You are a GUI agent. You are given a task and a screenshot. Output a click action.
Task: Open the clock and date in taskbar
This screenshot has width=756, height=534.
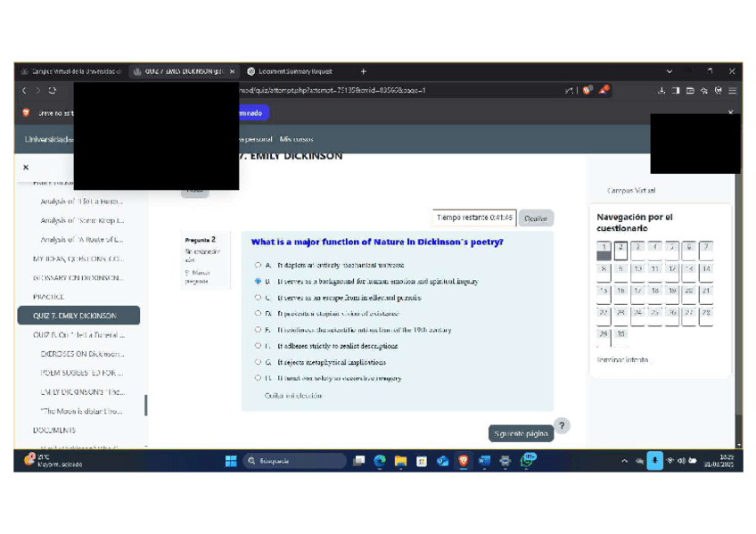pos(719,461)
